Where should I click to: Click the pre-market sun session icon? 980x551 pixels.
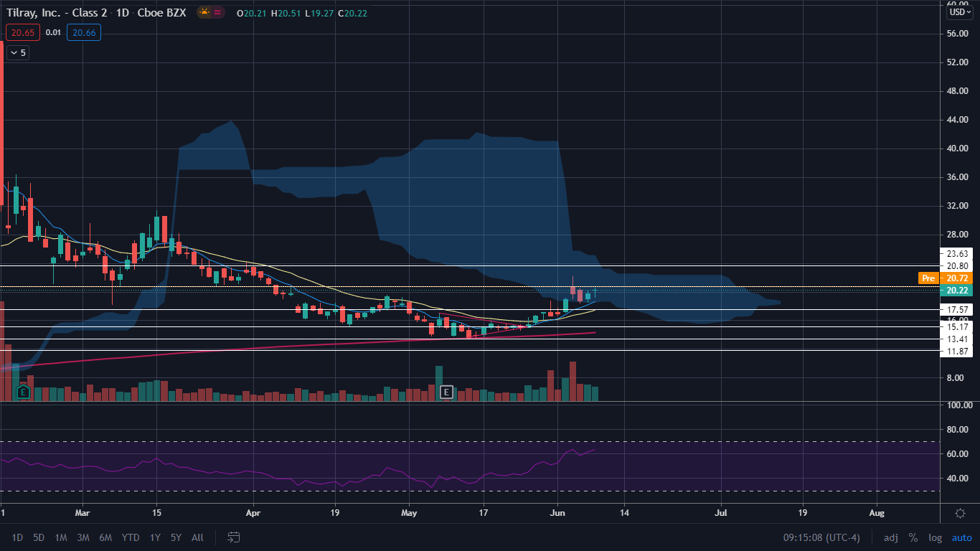point(205,12)
